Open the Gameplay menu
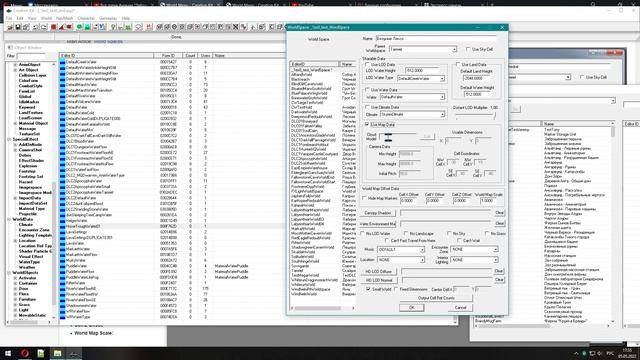640x360 pixels. tap(108, 18)
